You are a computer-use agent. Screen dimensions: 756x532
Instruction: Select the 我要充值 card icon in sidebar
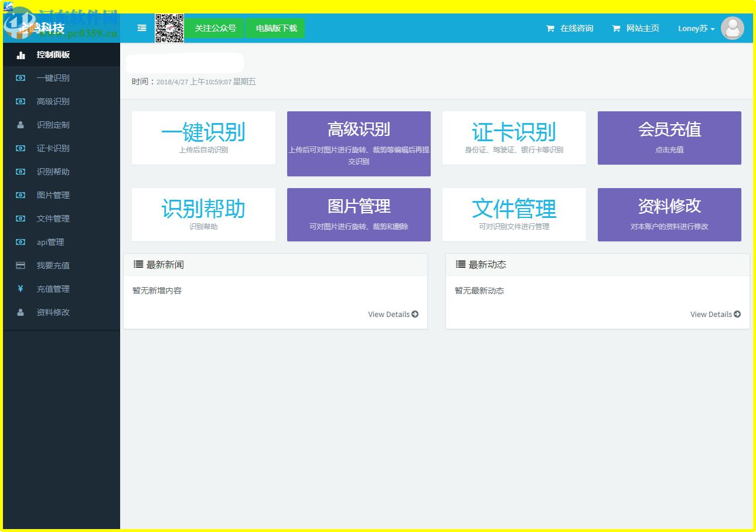click(x=19, y=265)
